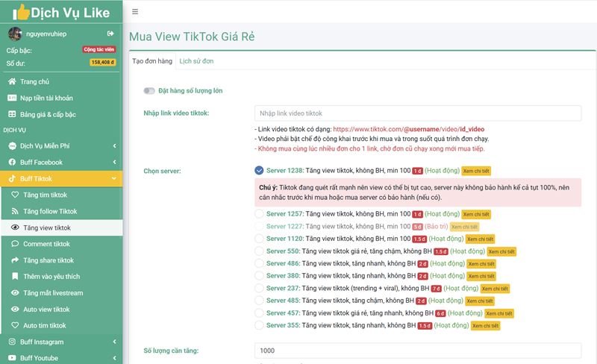
Task: Click RSS icon for Tăng follow Tiktok
Action: point(15,211)
